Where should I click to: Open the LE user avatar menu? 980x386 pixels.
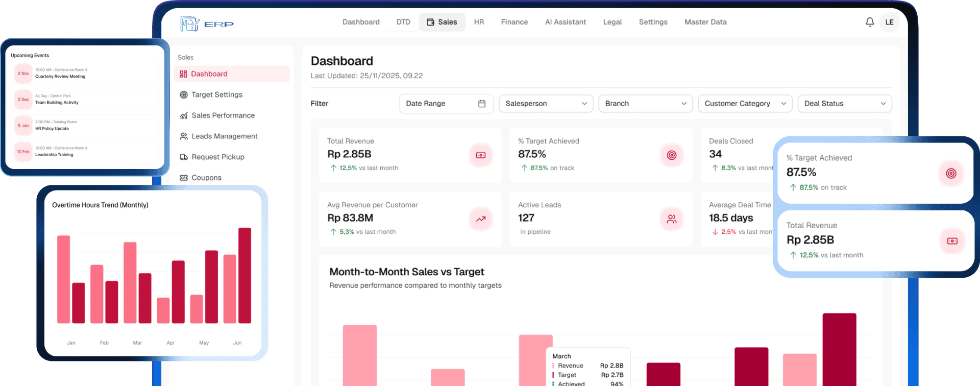(889, 22)
